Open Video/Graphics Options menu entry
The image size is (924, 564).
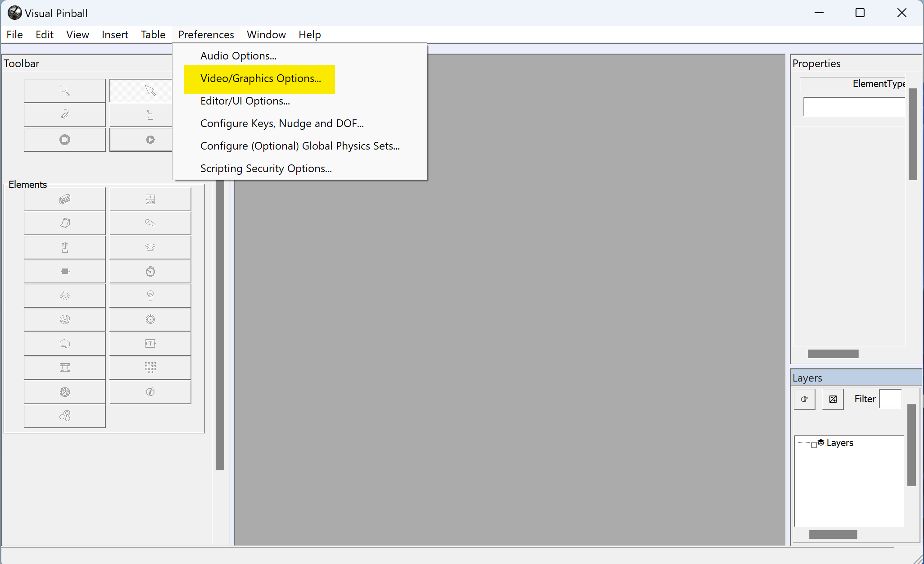(260, 79)
